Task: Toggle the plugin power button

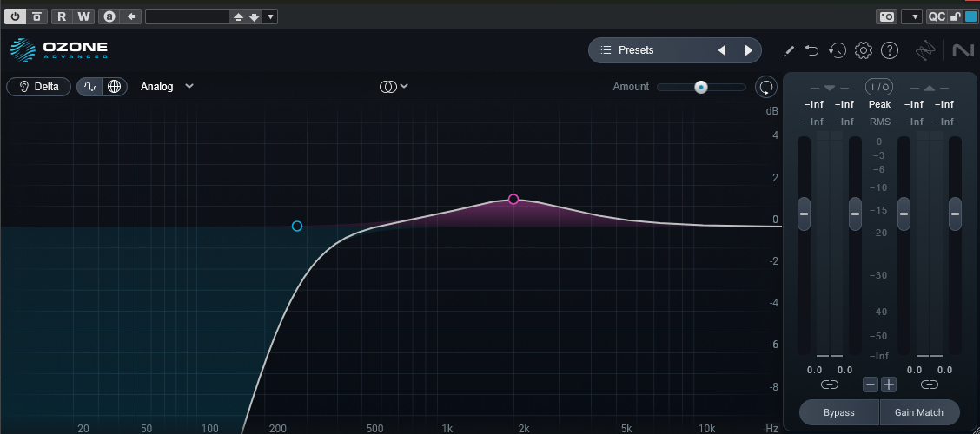Action: pos(15,16)
